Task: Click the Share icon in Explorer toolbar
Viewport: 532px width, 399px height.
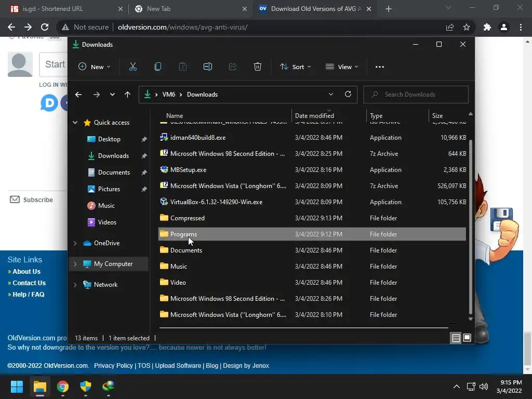Action: [232, 67]
